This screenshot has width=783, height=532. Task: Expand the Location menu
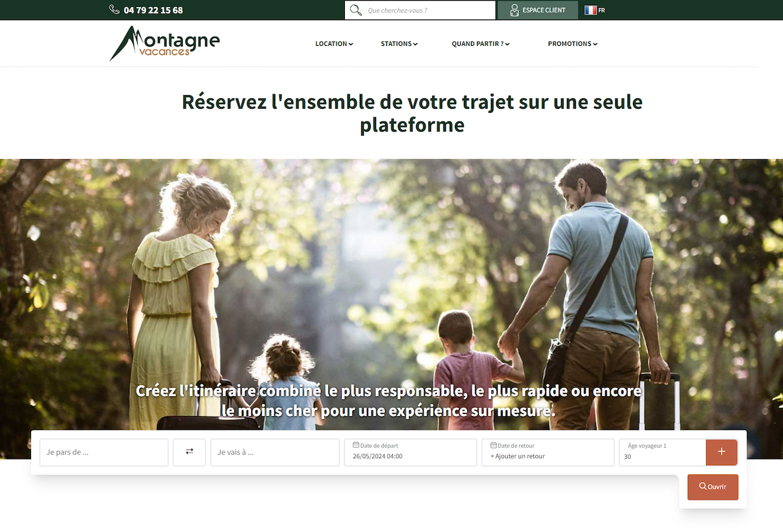click(x=334, y=44)
